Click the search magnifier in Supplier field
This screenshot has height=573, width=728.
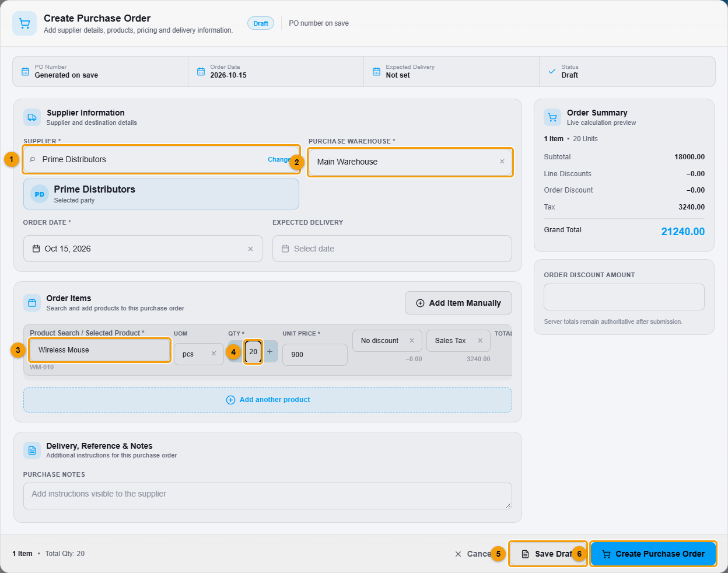pos(33,159)
